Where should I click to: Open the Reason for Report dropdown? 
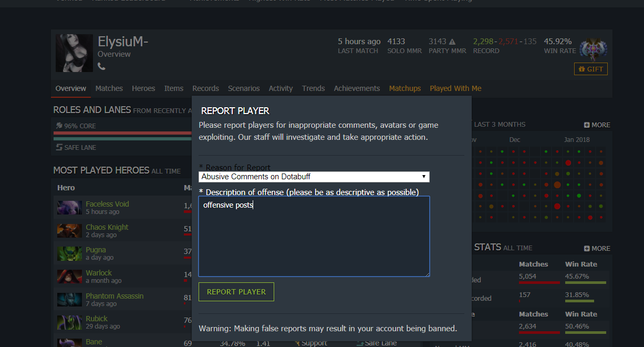pyautogui.click(x=314, y=177)
